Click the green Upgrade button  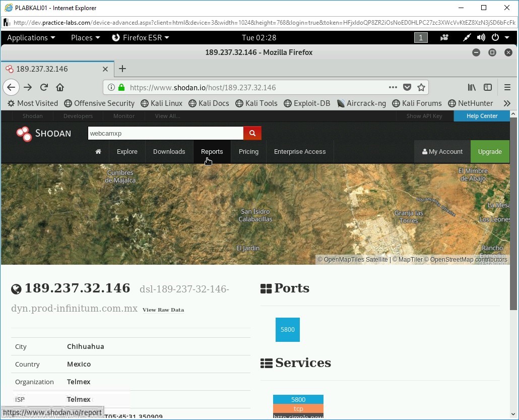click(489, 151)
